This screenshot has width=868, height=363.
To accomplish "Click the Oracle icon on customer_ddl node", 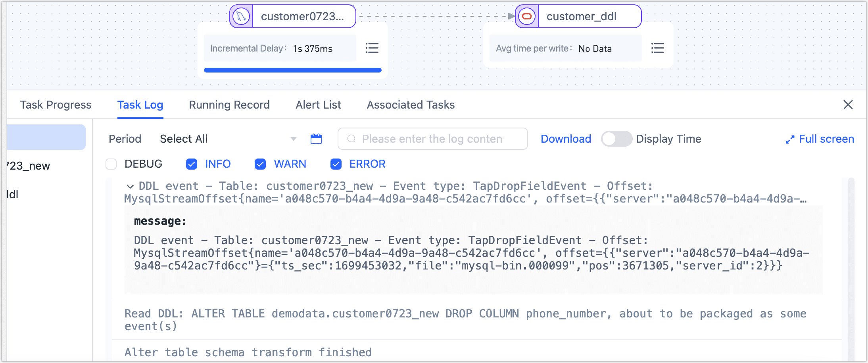I will click(x=526, y=16).
